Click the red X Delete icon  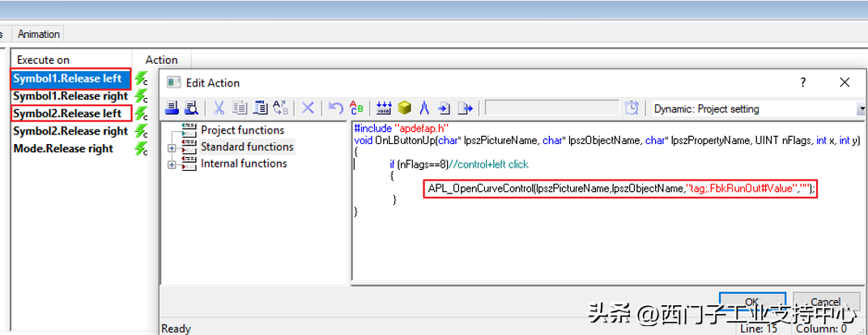pos(308,108)
